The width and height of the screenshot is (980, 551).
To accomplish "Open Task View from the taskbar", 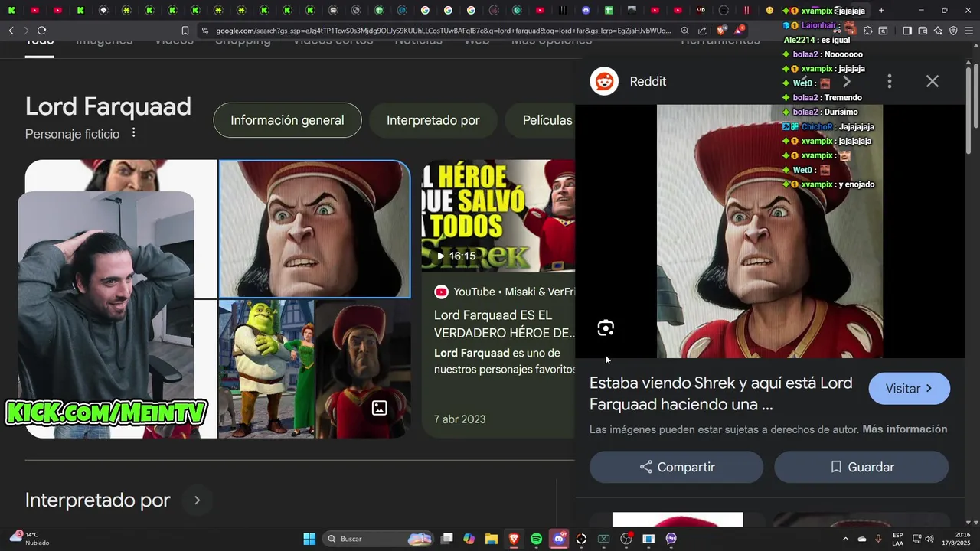I will [x=447, y=539].
